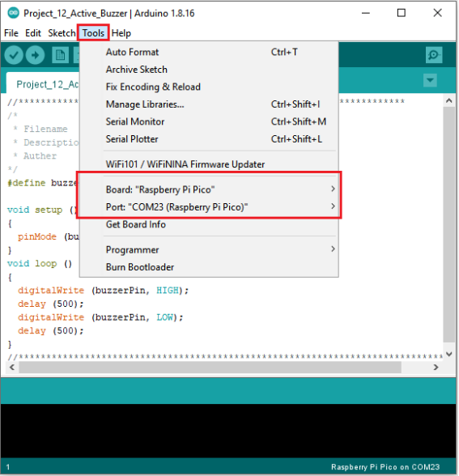Click "Raspberry Pi Pico on COM23" status text
This screenshot has height=476, width=459.
[385, 467]
